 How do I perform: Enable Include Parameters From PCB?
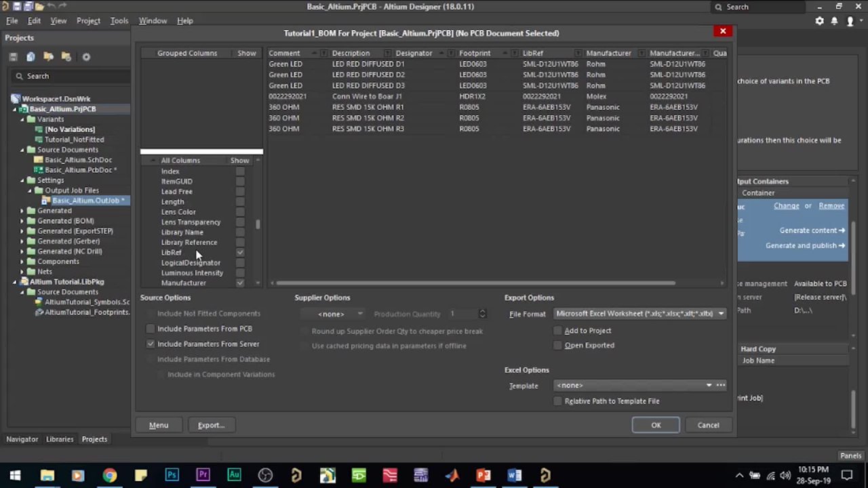(151, 329)
